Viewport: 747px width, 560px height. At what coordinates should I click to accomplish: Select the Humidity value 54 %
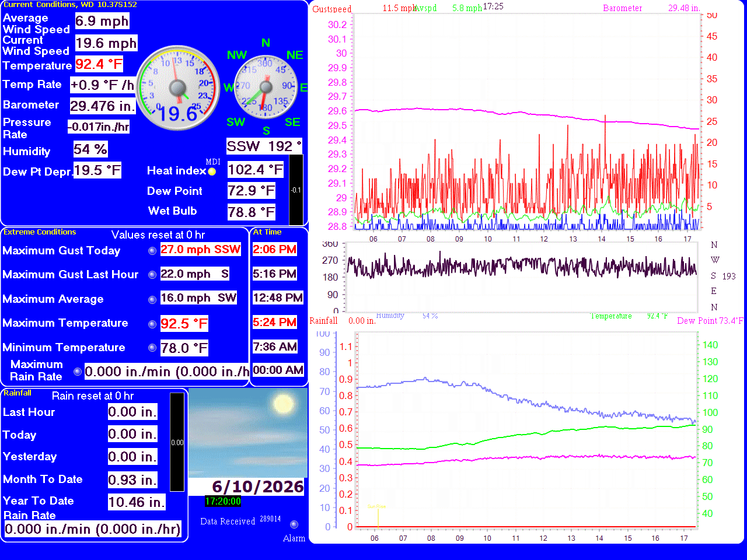[x=90, y=149]
